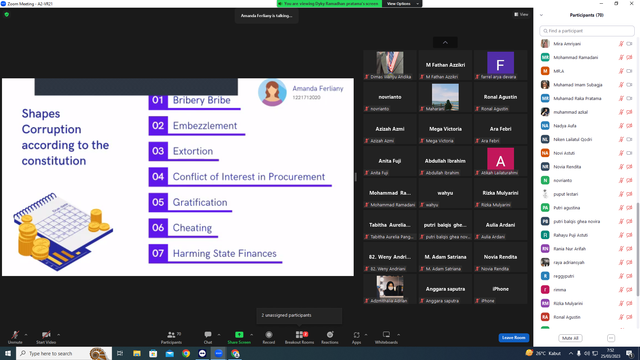The image size is (640, 360).
Task: Open TeamViewer icon in taskbar
Action: [x=202, y=353]
